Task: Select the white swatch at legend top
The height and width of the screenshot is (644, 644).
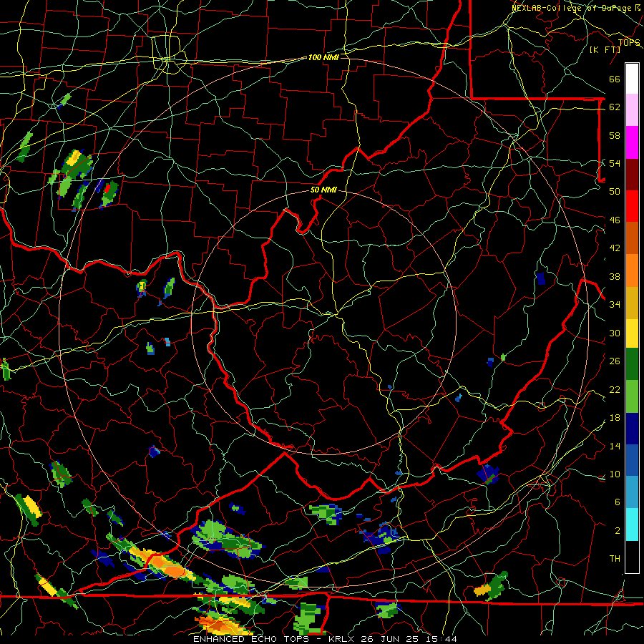Action: 632,79
